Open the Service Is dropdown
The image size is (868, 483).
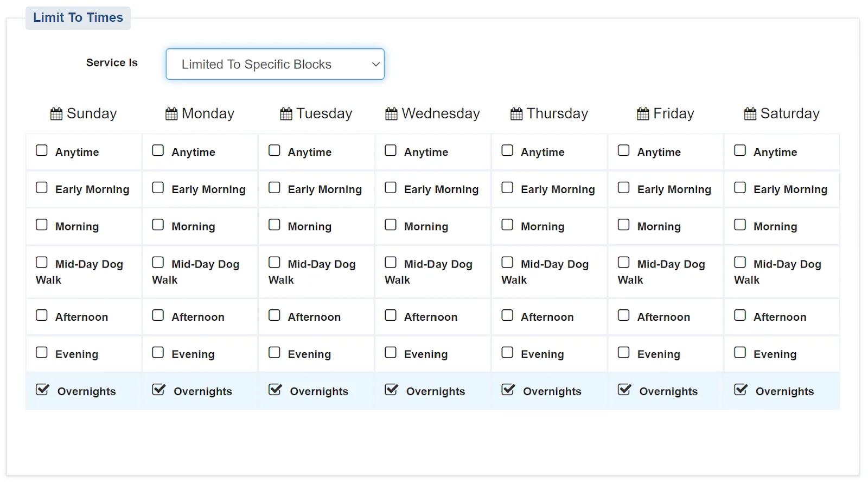pos(275,64)
